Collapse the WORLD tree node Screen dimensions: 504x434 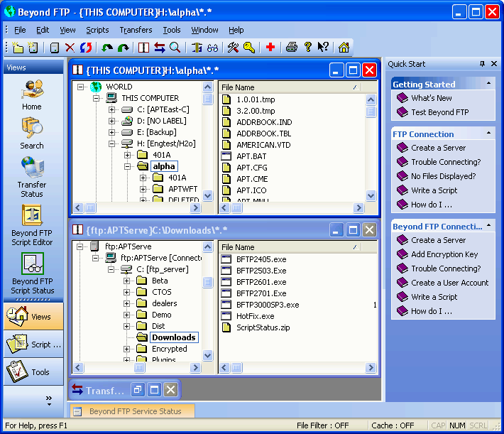[x=80, y=87]
